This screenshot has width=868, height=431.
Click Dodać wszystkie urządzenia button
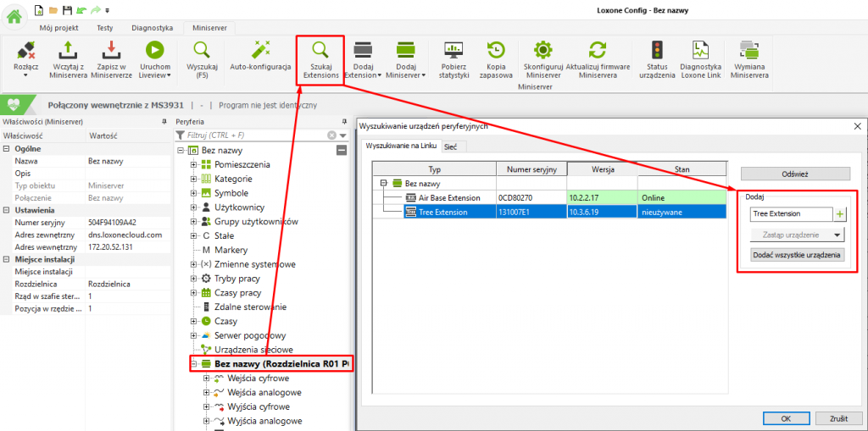[x=797, y=255]
